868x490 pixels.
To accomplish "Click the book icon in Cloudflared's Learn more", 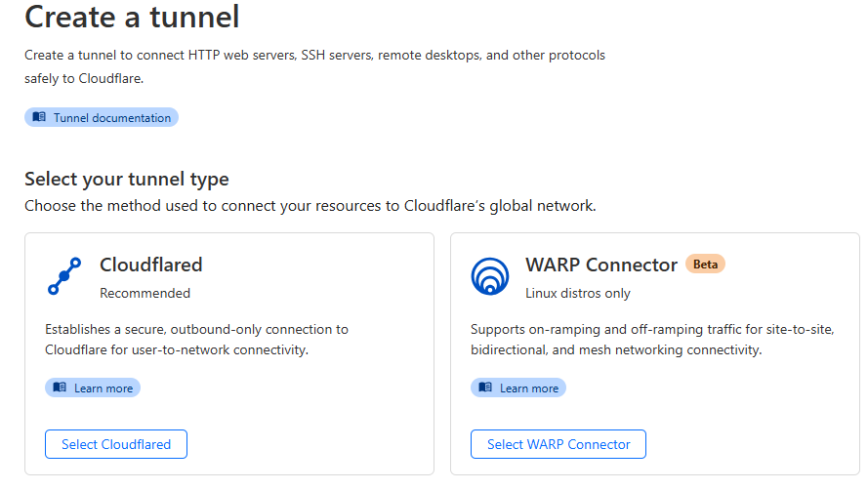I will pos(60,388).
